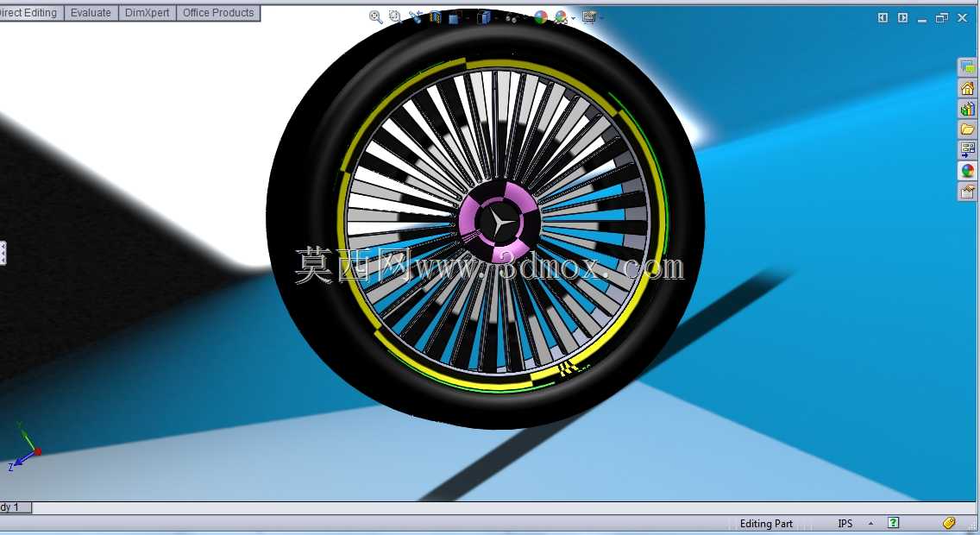The height and width of the screenshot is (535, 980).
Task: Open the Custom Properties task pane icon
Action: (968, 191)
